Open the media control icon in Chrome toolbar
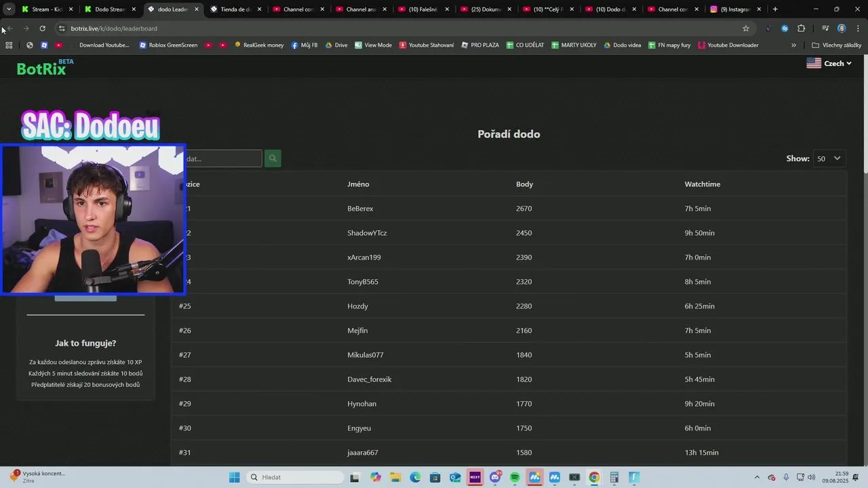This screenshot has height=488, width=868. click(825, 28)
